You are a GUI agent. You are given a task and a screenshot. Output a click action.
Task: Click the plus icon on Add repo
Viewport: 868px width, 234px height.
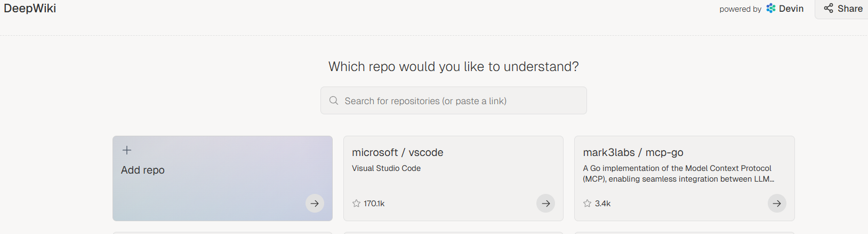(127, 150)
